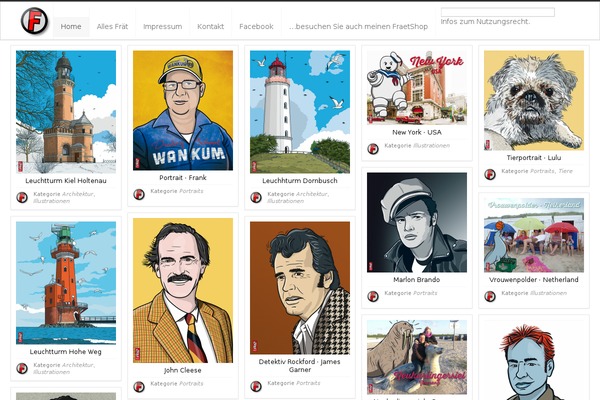This screenshot has height=400, width=600.
Task: Select Tiere category under Tierportrait - Lulu
Action: [x=566, y=171]
